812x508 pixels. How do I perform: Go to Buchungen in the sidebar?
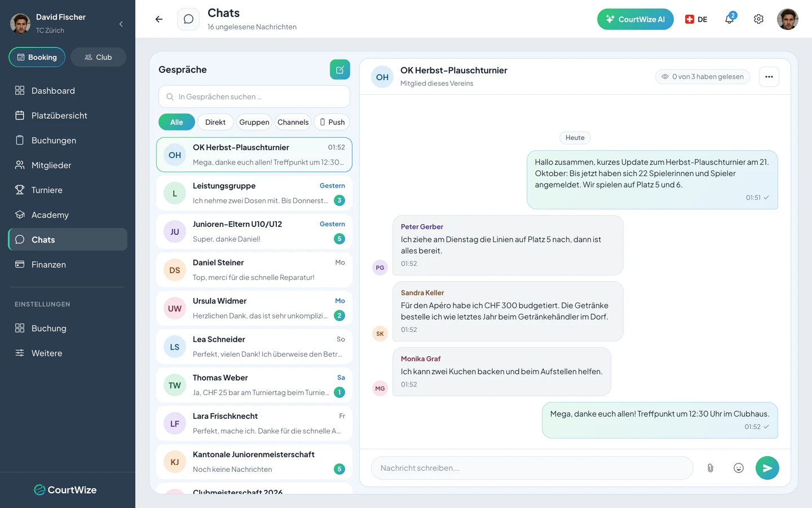68,141
